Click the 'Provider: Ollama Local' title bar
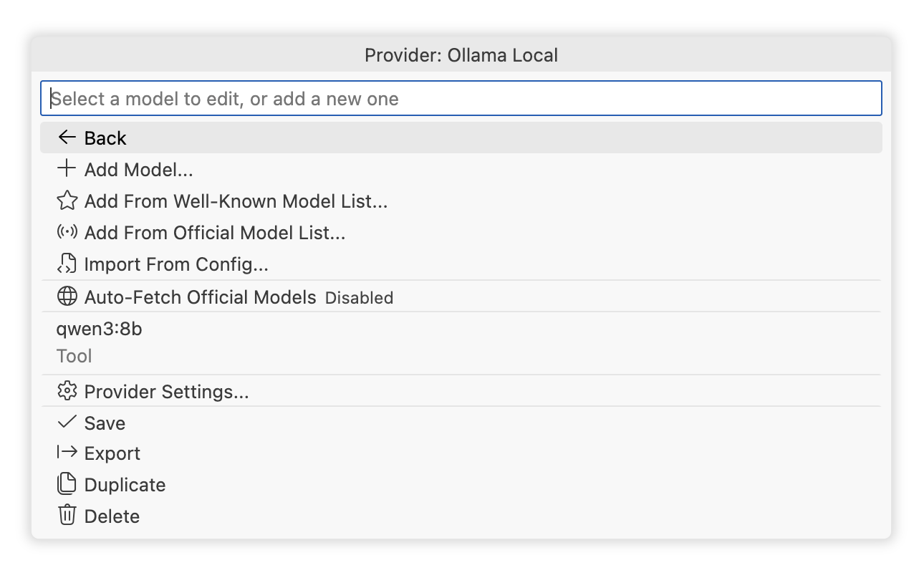This screenshot has height=573, width=924. 461,55
